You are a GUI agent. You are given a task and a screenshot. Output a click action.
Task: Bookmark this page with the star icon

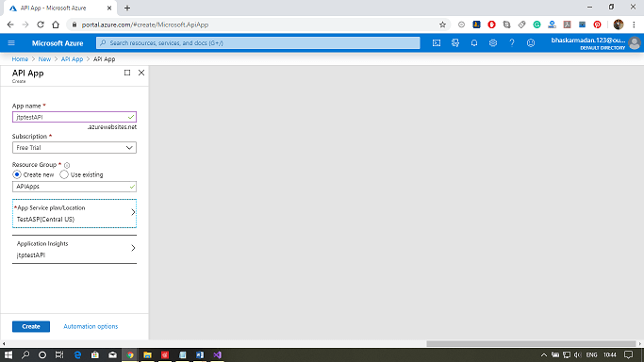pyautogui.click(x=442, y=25)
